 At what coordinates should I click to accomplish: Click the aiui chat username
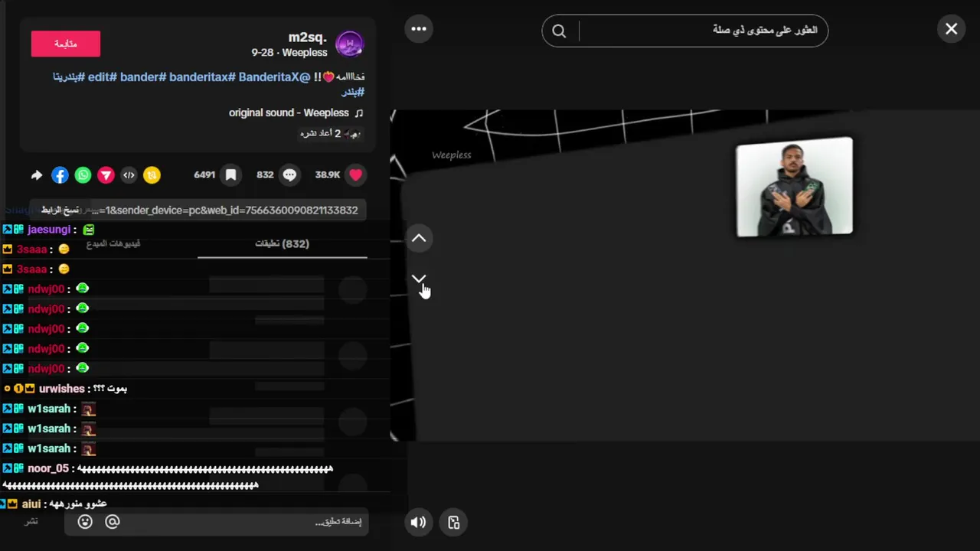pyautogui.click(x=31, y=504)
